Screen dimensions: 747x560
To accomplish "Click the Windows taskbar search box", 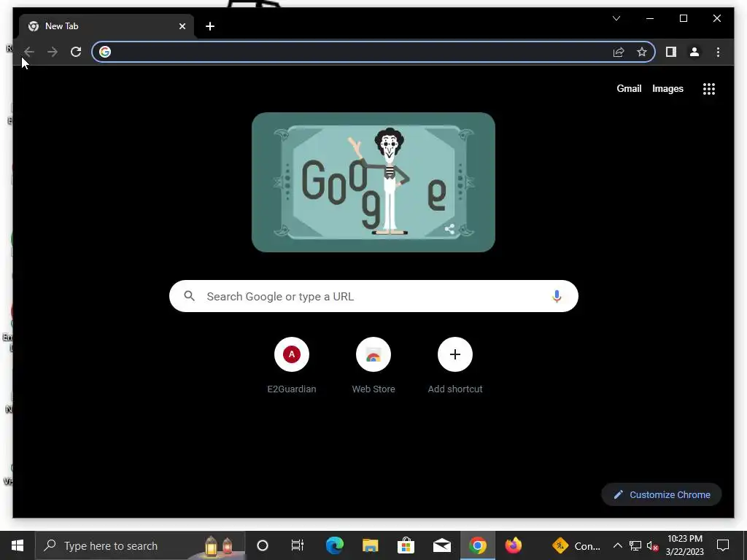I will pos(140,545).
